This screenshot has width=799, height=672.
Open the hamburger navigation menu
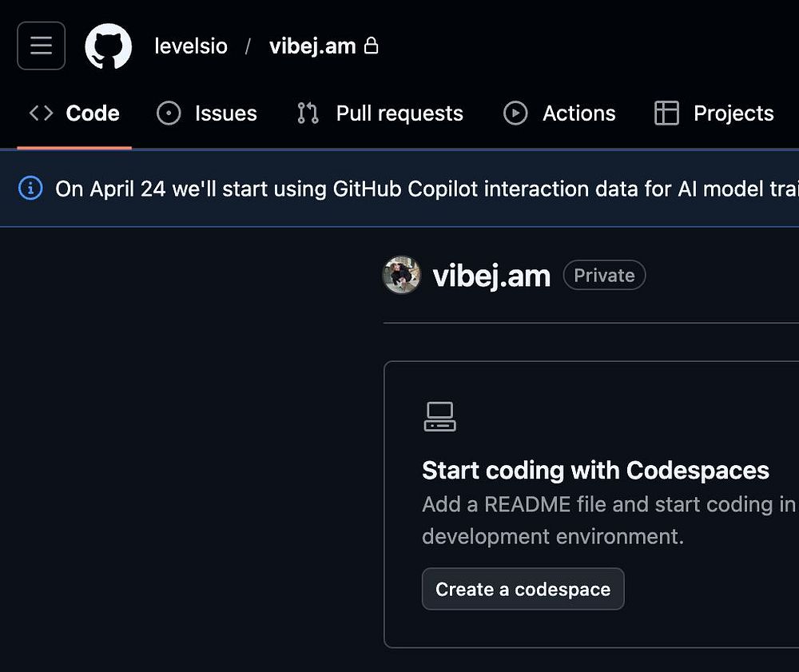click(x=41, y=46)
